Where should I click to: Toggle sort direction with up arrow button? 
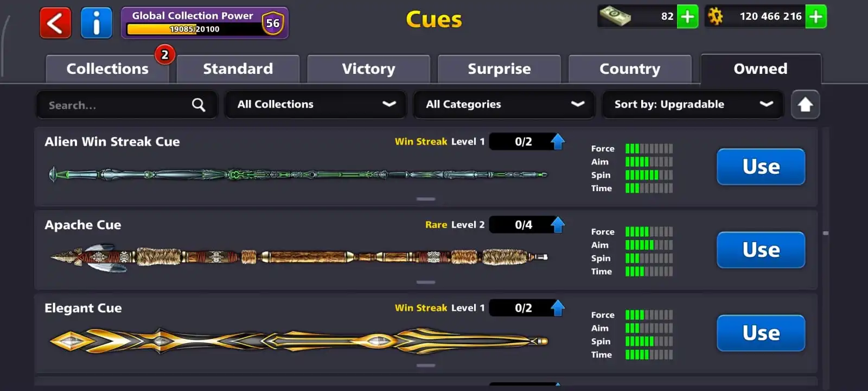(805, 104)
